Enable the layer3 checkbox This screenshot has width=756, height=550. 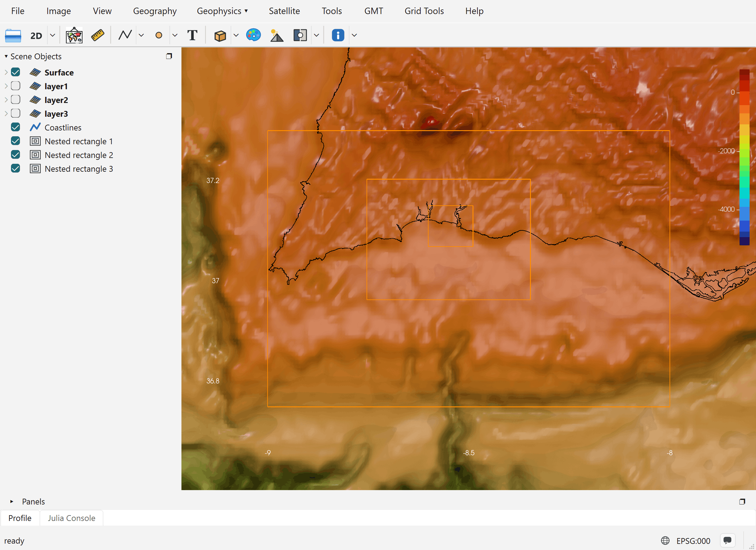[x=15, y=113]
